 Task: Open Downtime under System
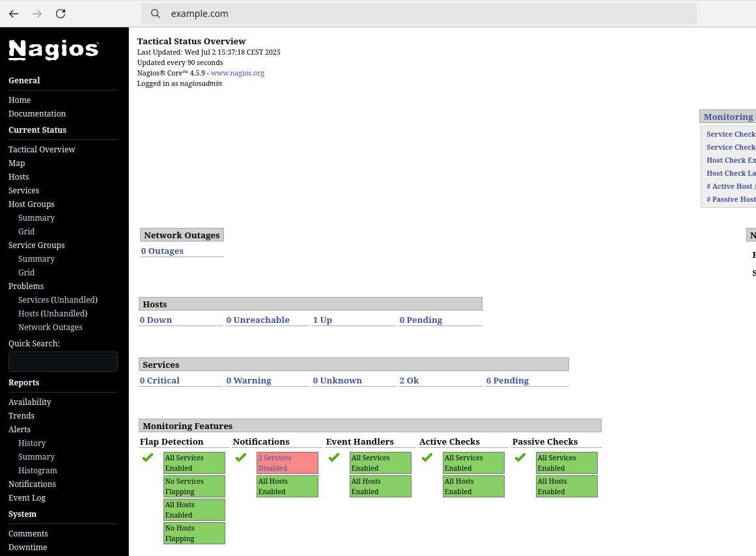click(x=27, y=548)
